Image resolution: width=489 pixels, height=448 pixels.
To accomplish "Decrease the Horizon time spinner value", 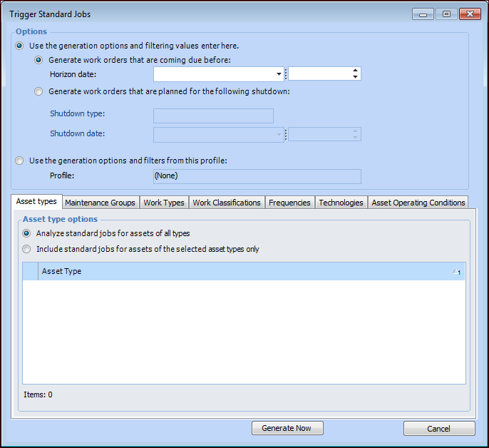I will coord(355,77).
